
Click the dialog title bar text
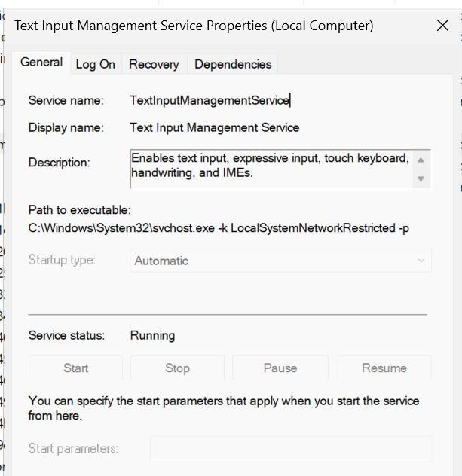(194, 26)
